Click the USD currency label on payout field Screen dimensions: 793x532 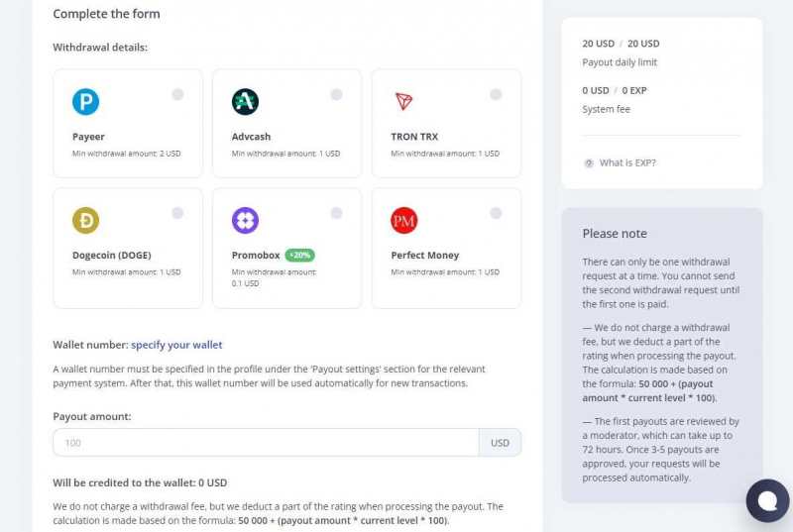[x=500, y=443]
